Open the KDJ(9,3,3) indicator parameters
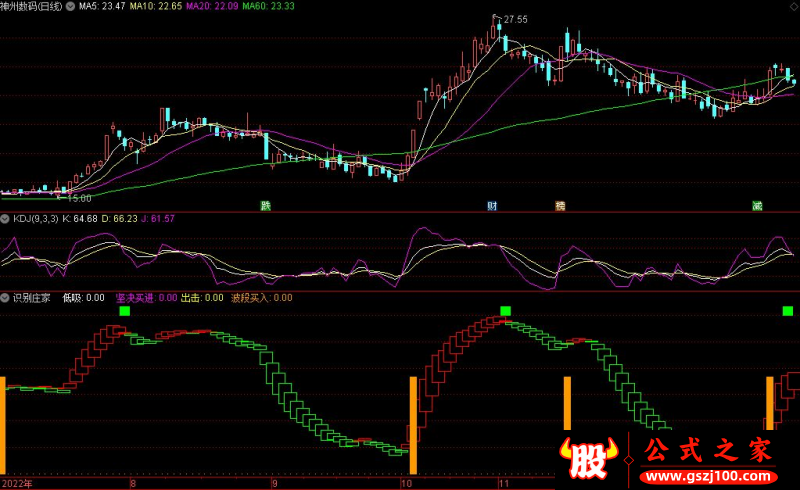This screenshot has width=800, height=490. (x=34, y=218)
